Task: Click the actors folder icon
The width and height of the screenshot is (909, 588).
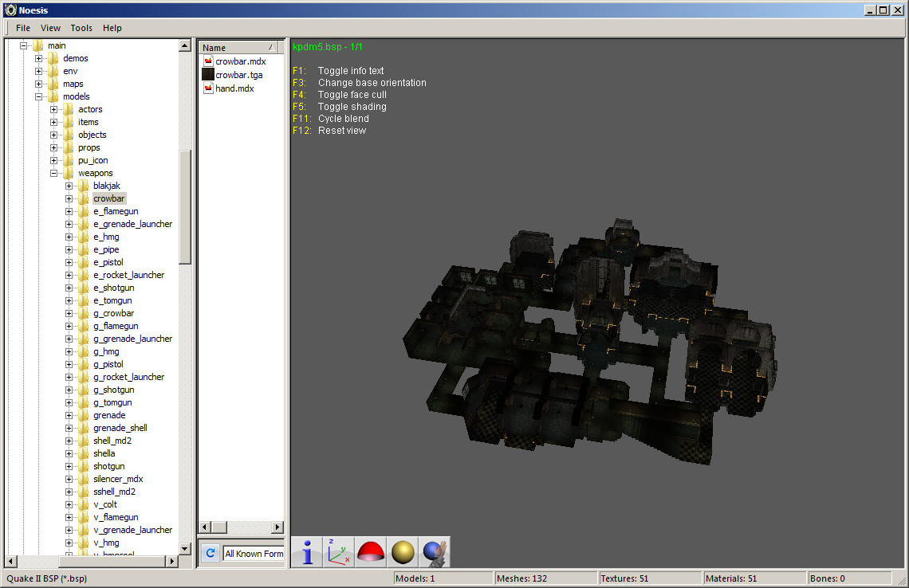Action: tap(69, 109)
